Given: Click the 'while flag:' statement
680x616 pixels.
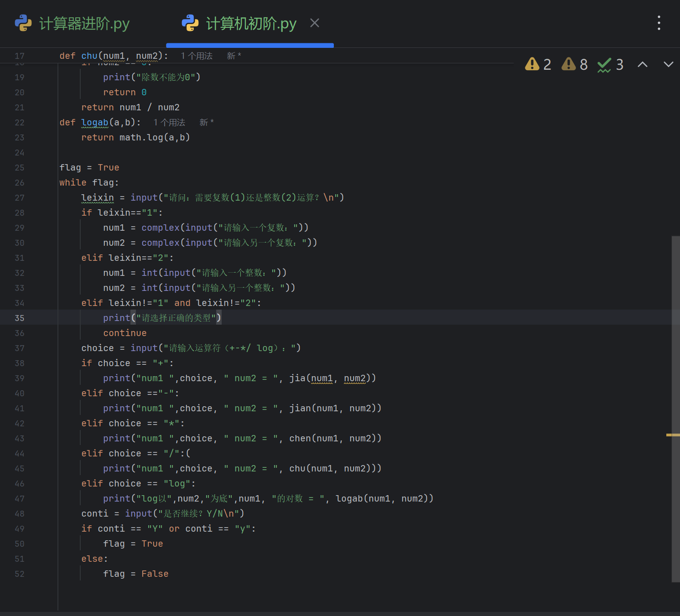Looking at the screenshot, I should point(89,182).
